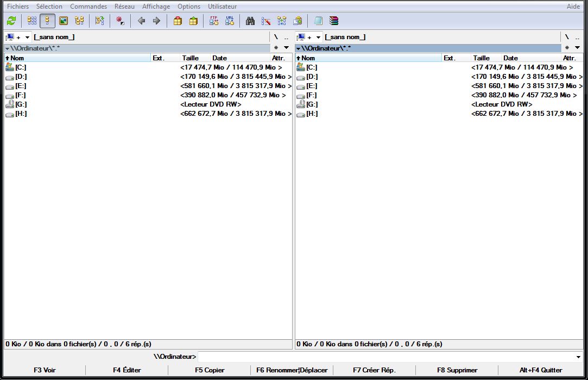
Task: Open the Notepad icon in the toolbar
Action: coord(318,21)
